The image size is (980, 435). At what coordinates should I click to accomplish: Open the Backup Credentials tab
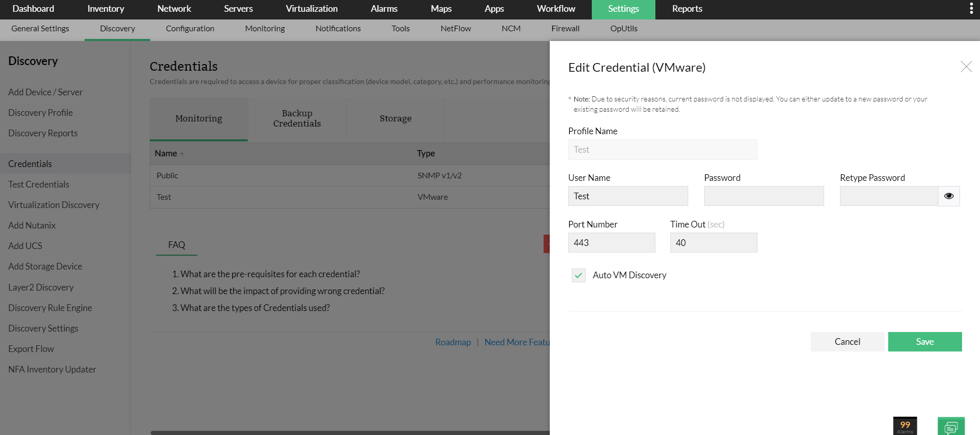[x=297, y=118]
